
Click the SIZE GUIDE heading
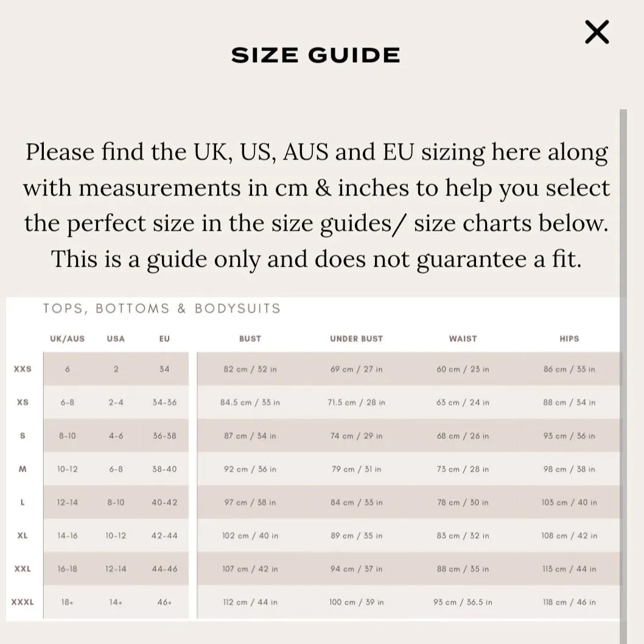[315, 55]
